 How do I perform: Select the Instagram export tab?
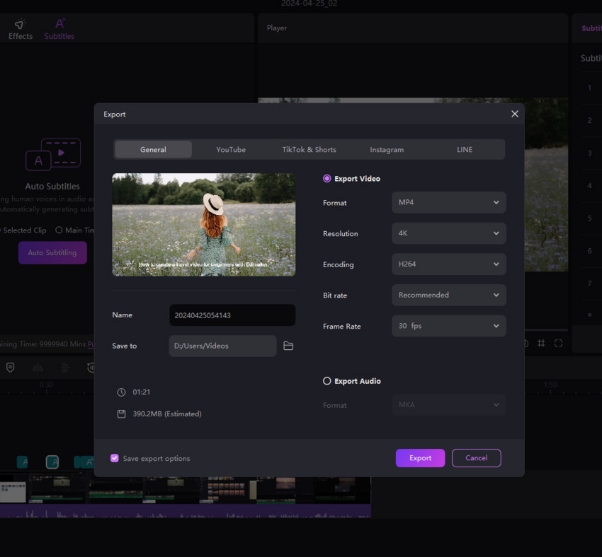(387, 150)
